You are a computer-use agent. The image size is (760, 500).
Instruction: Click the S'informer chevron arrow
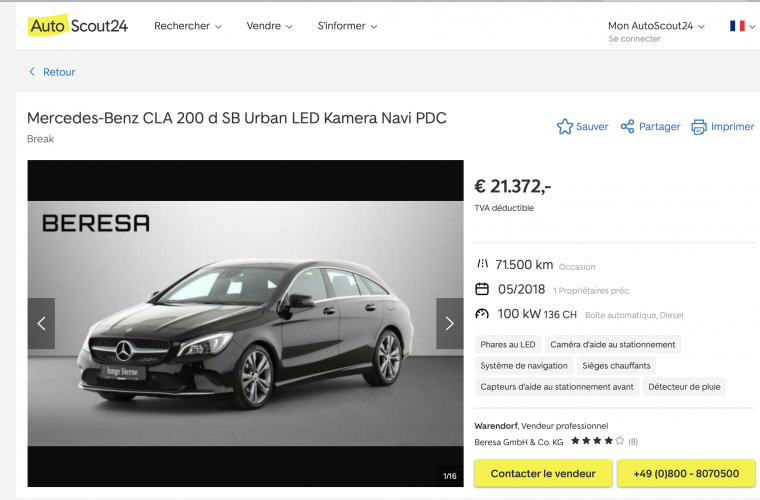[x=374, y=27]
